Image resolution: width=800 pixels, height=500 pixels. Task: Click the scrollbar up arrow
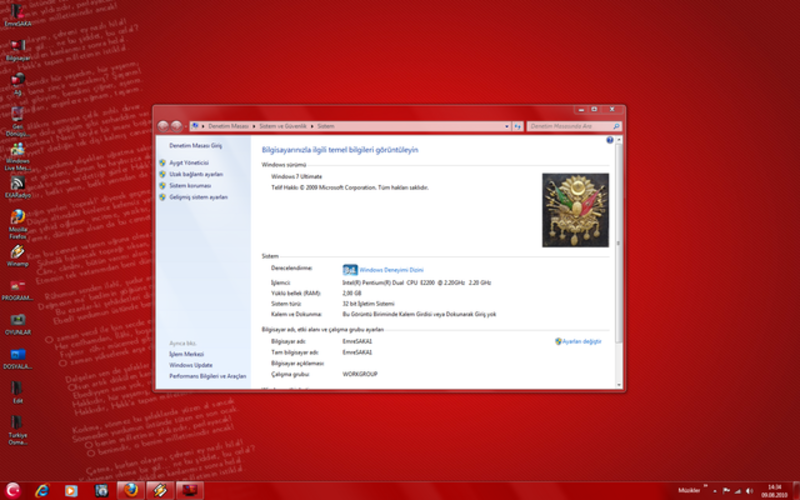tap(619, 140)
